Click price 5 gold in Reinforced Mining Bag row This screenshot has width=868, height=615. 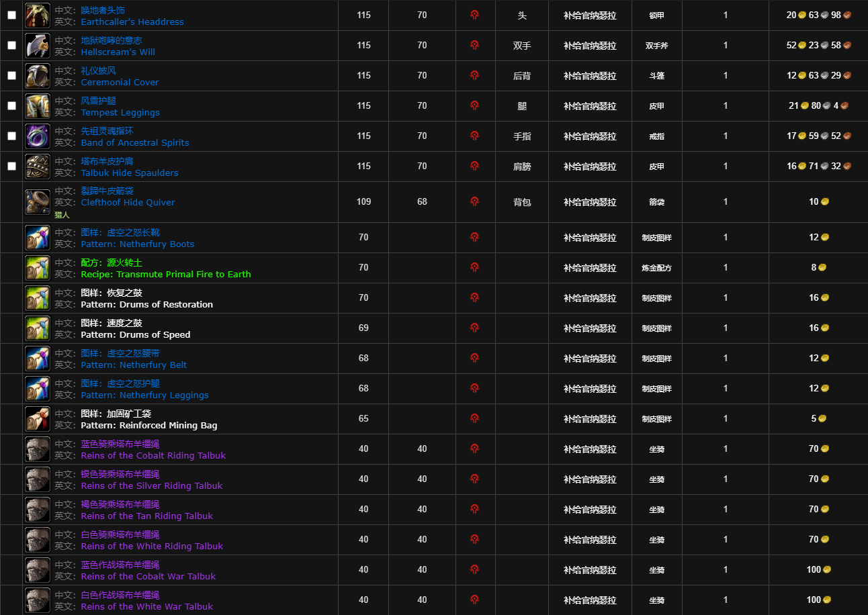click(x=819, y=418)
